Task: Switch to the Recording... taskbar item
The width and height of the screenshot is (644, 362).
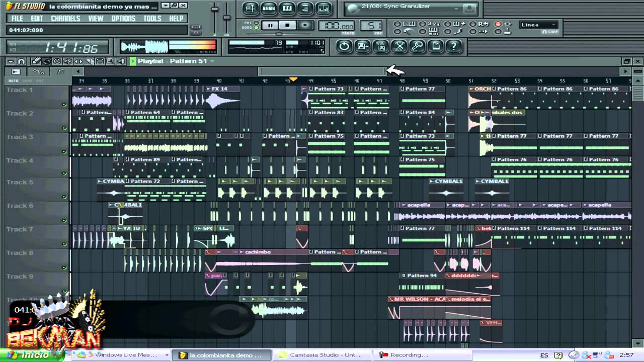Action: (x=423, y=355)
